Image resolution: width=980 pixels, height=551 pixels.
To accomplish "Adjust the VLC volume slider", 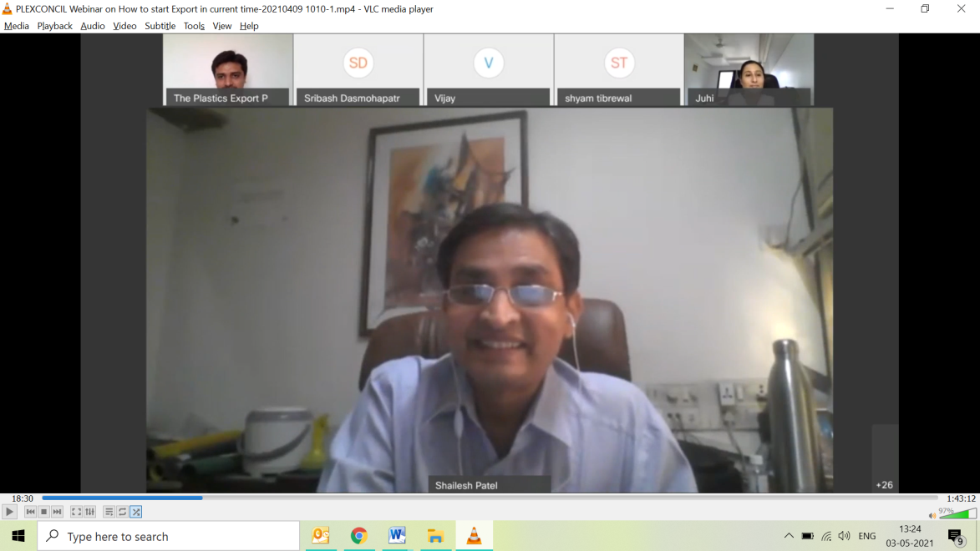I will (957, 513).
